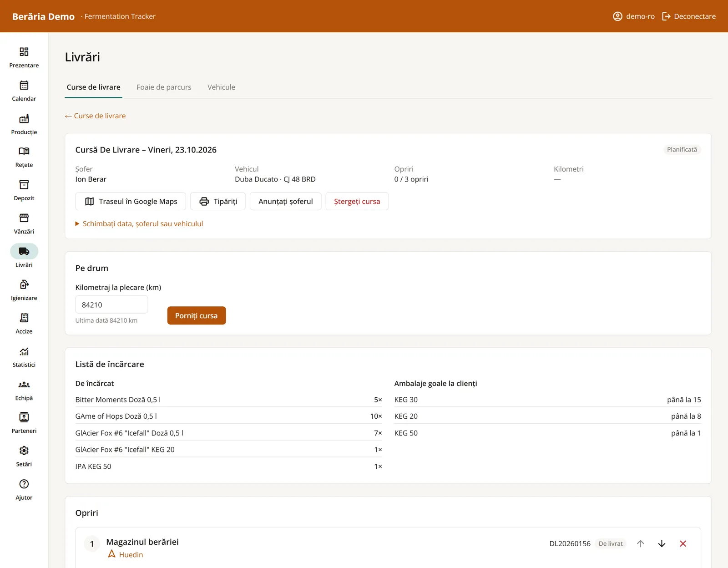
Task: Open Rețete book icon
Action: (24, 151)
